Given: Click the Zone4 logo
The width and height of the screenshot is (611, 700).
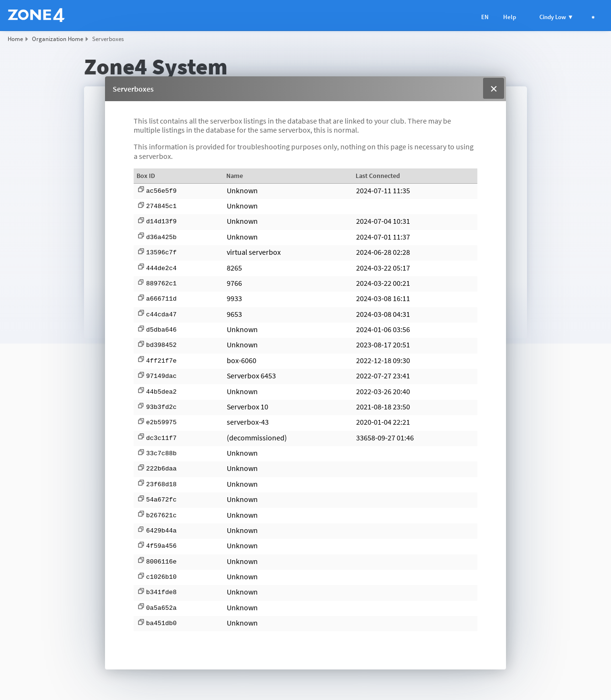Looking at the screenshot, I should point(36,15).
